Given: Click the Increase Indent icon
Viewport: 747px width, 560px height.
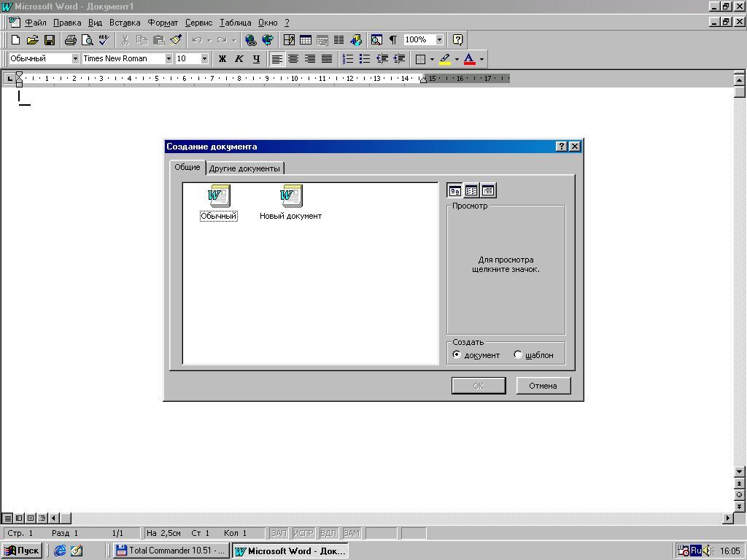Looking at the screenshot, I should [399, 58].
